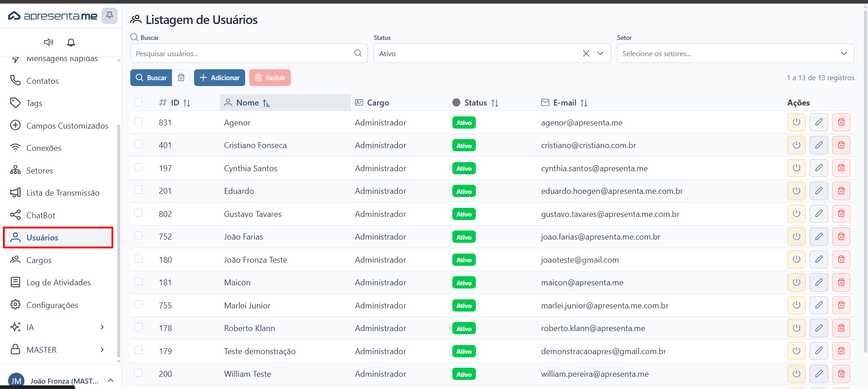Check the Roberto Klann row checkbox
This screenshot has height=389, width=868.
pyautogui.click(x=138, y=327)
